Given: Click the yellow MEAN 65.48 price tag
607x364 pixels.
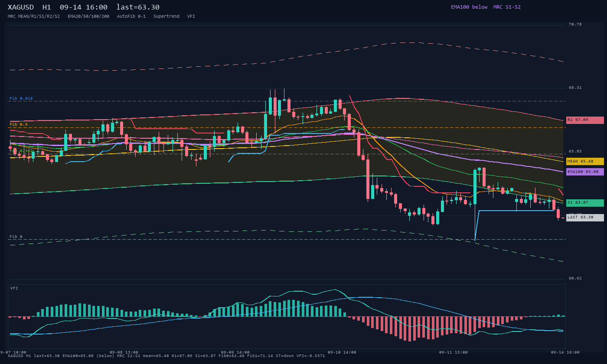Looking at the screenshot, I should pos(585,161).
